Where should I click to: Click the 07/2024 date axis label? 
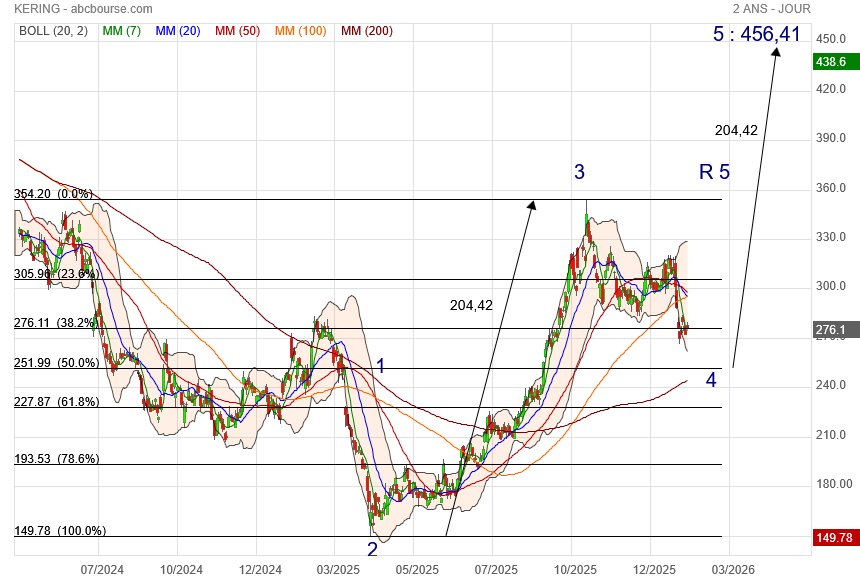pyautogui.click(x=102, y=570)
